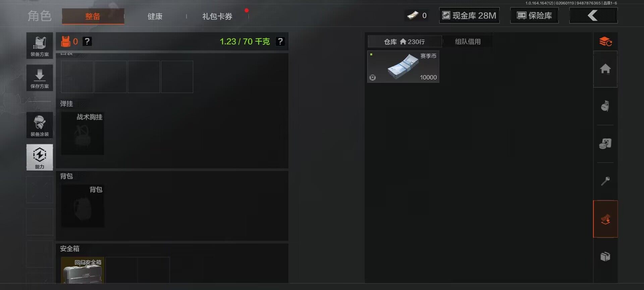Image resolution: width=644 pixels, height=290 pixels.
Task: Select the 赛季币 10000 item in warehouse
Action: click(403, 66)
